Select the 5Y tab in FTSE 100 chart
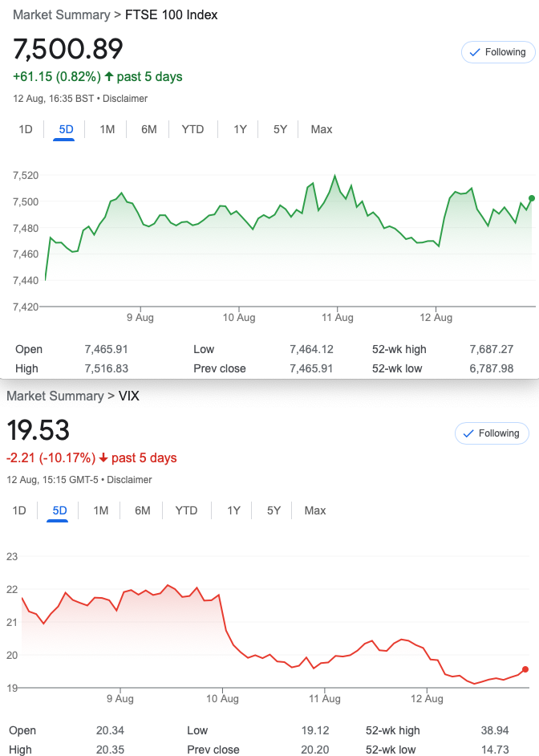 [280, 129]
